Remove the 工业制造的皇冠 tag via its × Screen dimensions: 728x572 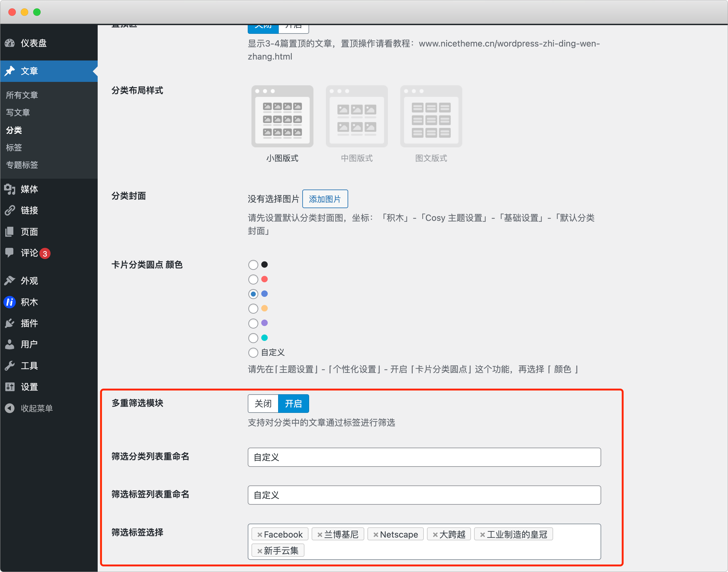482,535
